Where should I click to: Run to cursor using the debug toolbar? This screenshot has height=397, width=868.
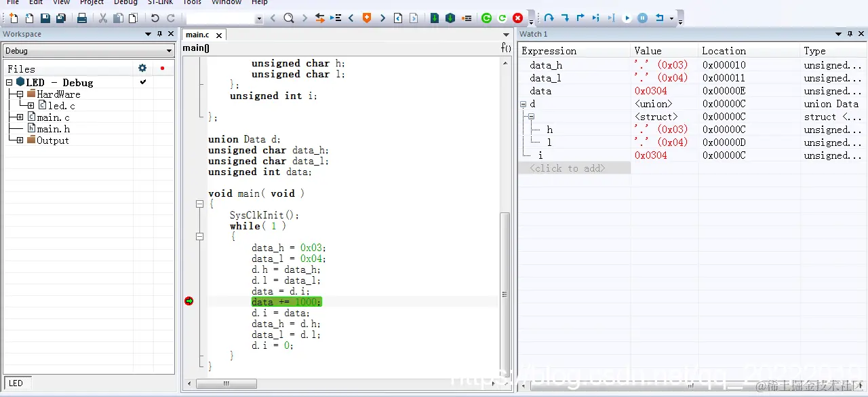[x=612, y=18]
